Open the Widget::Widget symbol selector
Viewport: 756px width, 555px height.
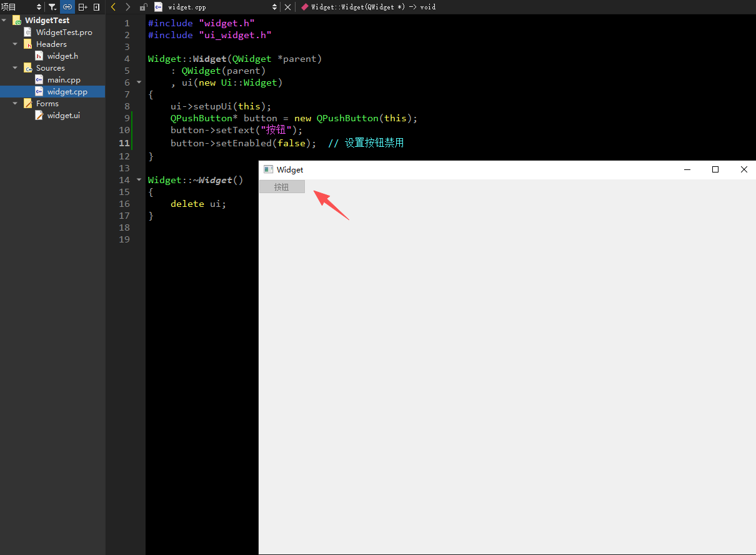pyautogui.click(x=367, y=7)
